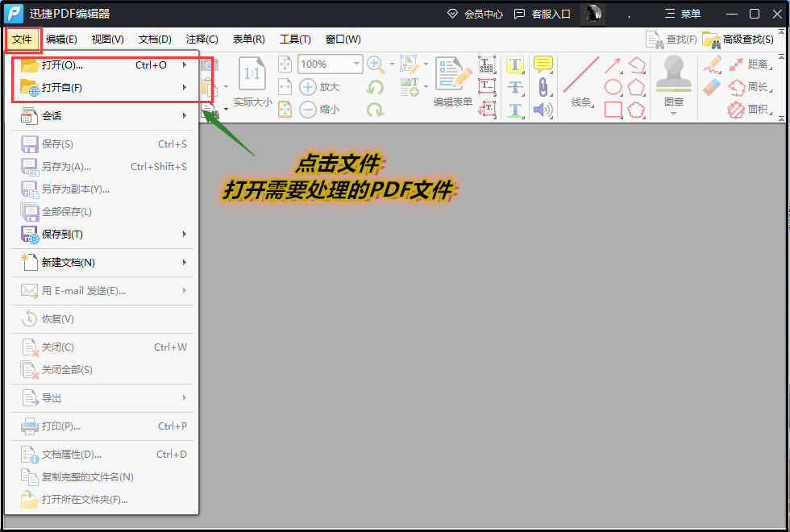
Task: Open the 窗口(W) Window menu
Action: (x=343, y=39)
